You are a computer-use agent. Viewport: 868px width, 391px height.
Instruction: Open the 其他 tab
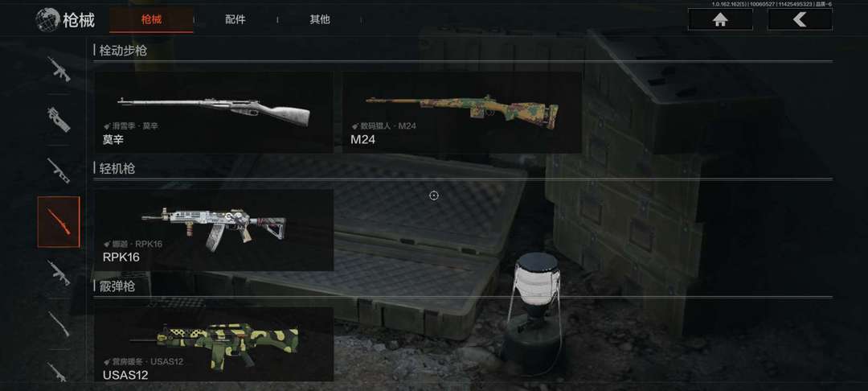319,19
